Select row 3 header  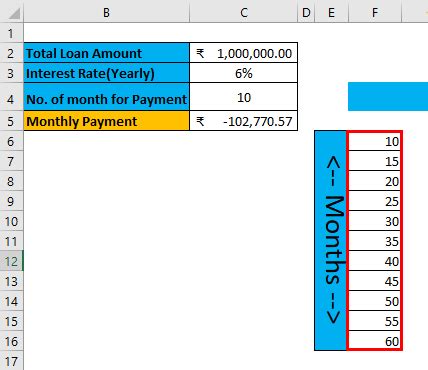(x=11, y=73)
